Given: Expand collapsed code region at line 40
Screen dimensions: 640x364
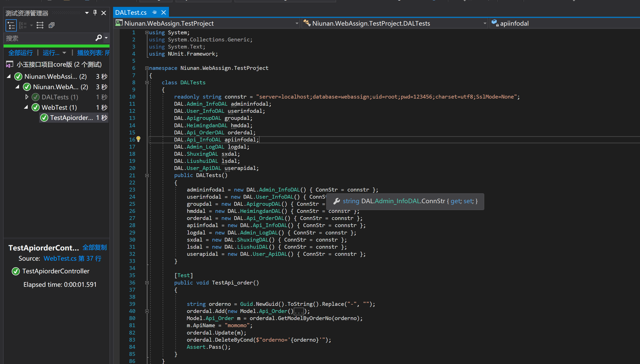Looking at the screenshot, I should 147,311.
